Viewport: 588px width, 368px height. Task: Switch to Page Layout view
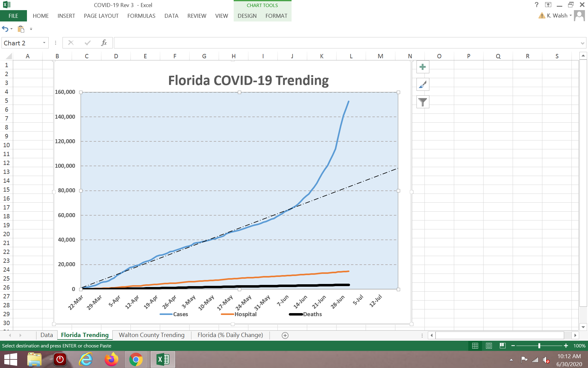(489, 346)
